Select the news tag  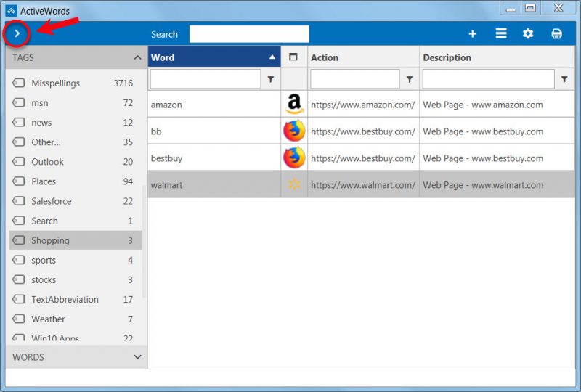[76, 122]
